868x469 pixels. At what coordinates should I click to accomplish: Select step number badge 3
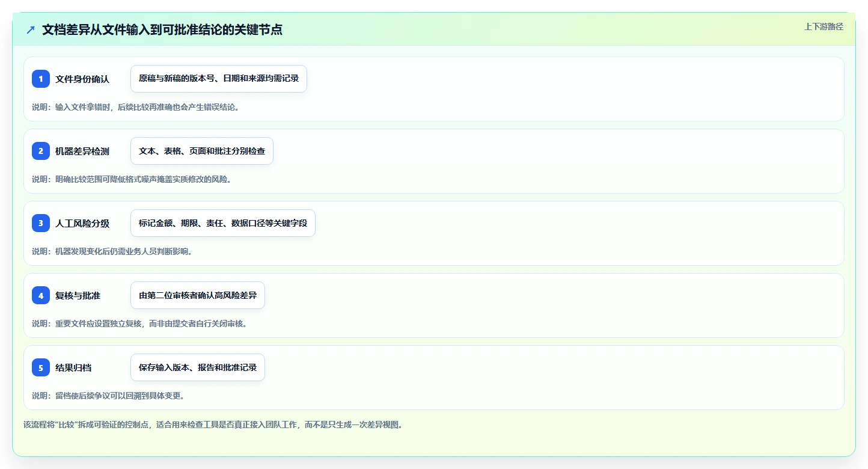pyautogui.click(x=41, y=223)
